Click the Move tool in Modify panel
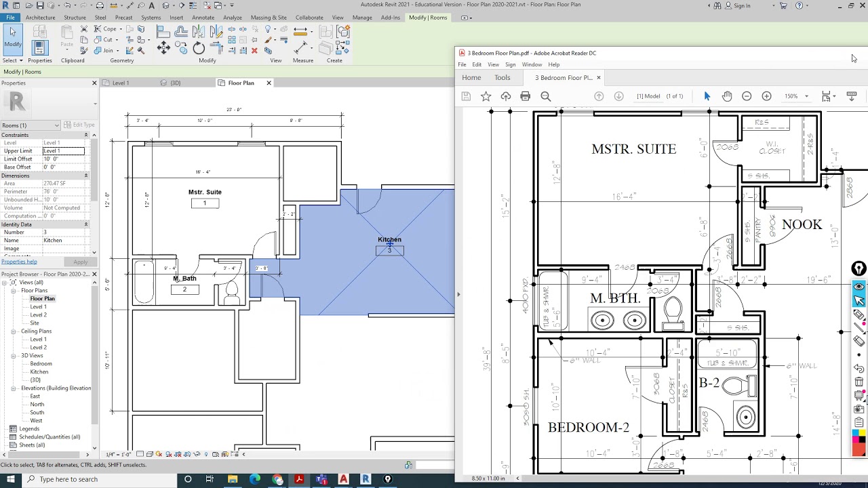 click(163, 47)
